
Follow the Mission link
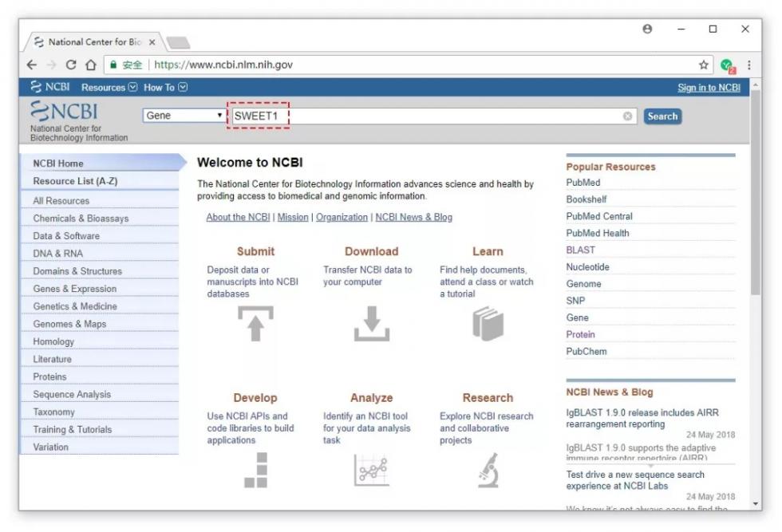293,217
